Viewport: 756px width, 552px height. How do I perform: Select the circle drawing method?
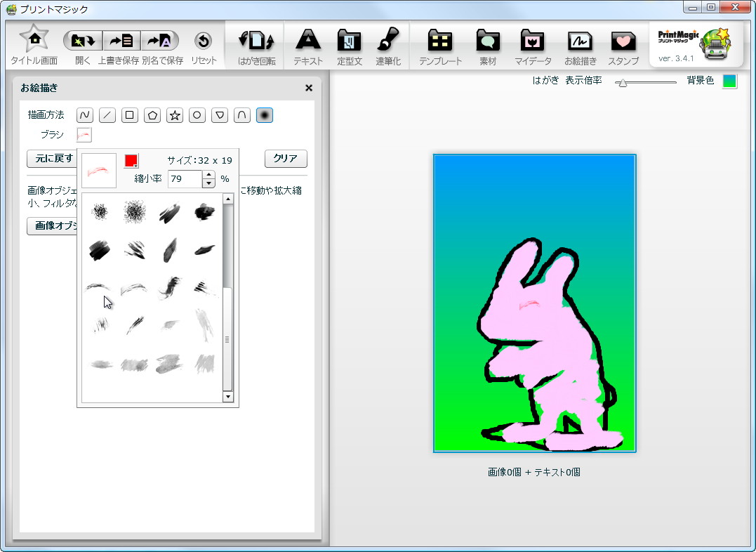pos(197,115)
